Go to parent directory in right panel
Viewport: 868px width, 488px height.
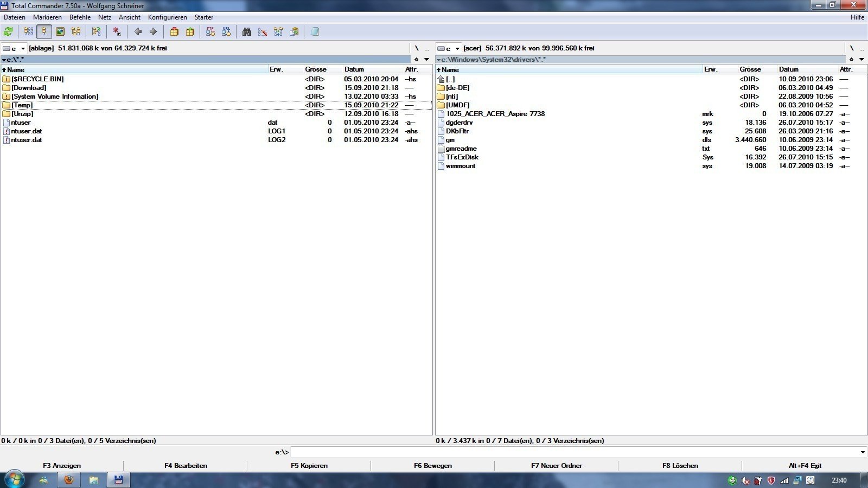[861, 48]
